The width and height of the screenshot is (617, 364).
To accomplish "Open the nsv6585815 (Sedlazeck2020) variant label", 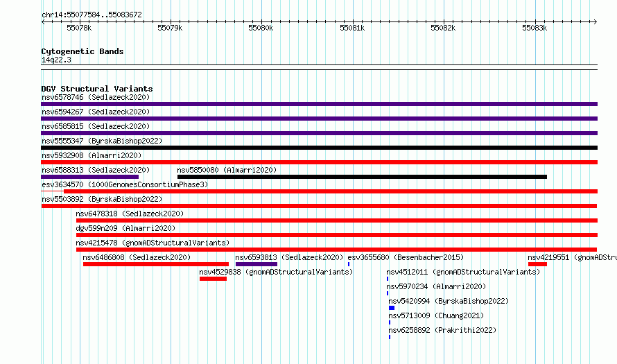I will (x=96, y=126).
